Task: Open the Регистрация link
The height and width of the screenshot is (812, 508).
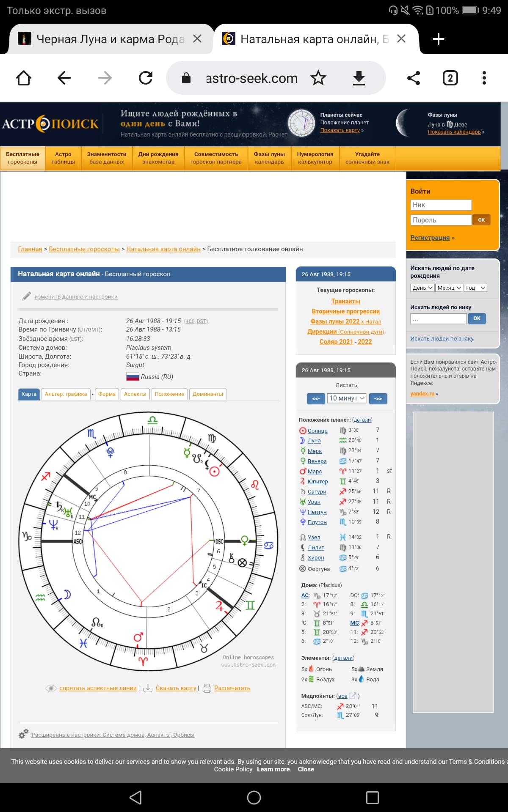Action: (430, 238)
